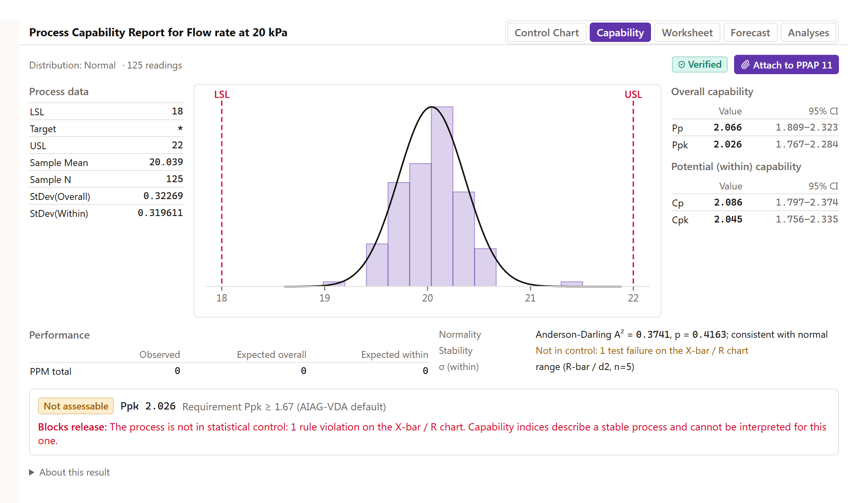Select the Pp value 2.066
This screenshot has height=503, width=868.
727,127
